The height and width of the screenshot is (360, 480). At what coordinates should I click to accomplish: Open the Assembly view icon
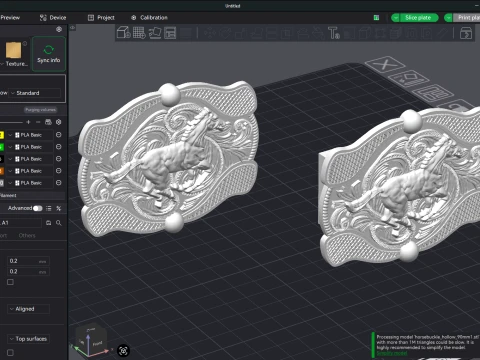coord(466,33)
